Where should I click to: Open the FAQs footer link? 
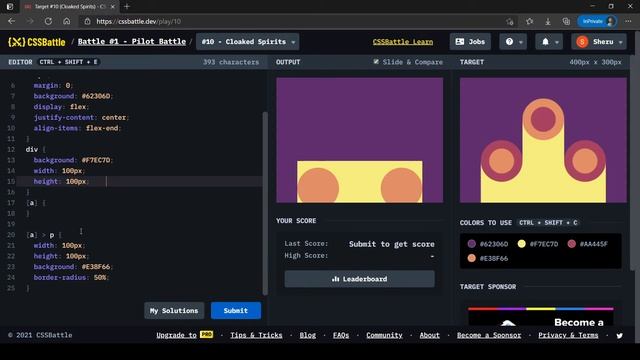341,335
